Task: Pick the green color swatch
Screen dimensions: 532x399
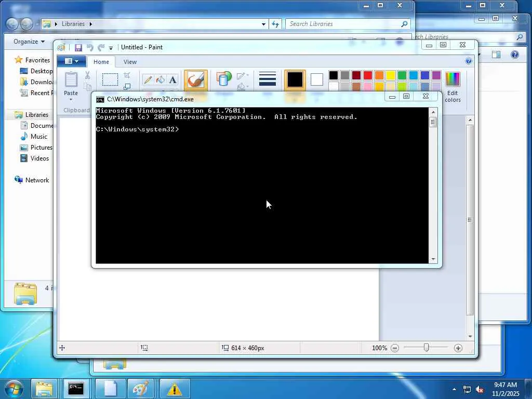Action: (x=402, y=75)
